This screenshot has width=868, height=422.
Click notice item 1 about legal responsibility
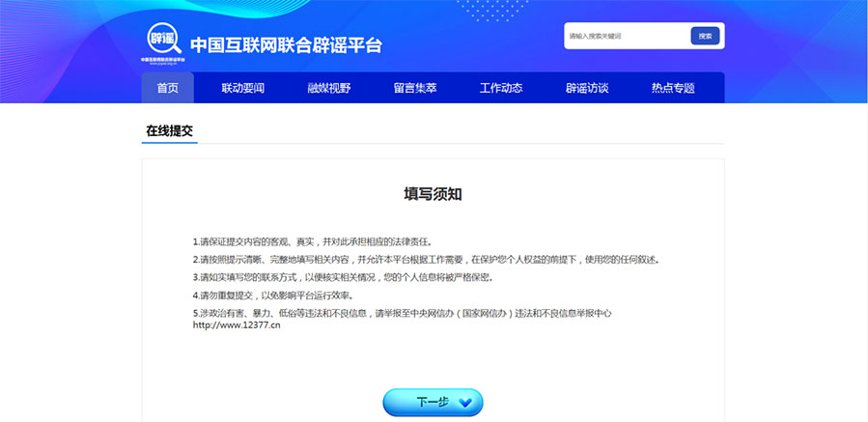point(312,241)
